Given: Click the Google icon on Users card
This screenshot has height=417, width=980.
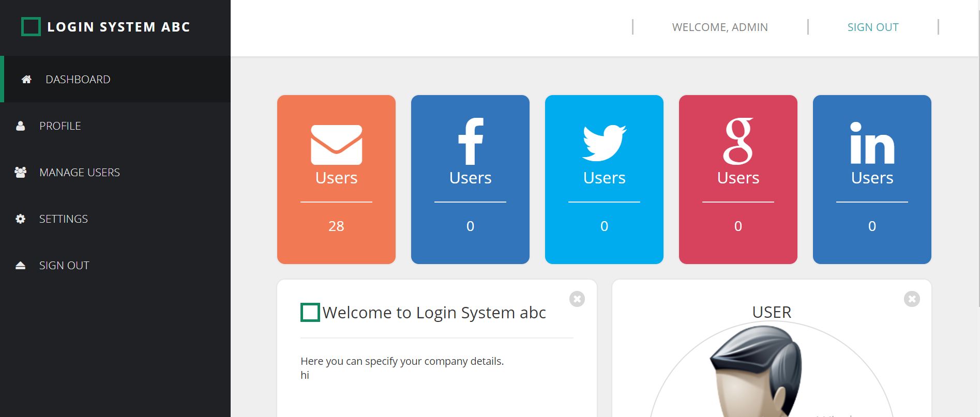Looking at the screenshot, I should pos(738,141).
